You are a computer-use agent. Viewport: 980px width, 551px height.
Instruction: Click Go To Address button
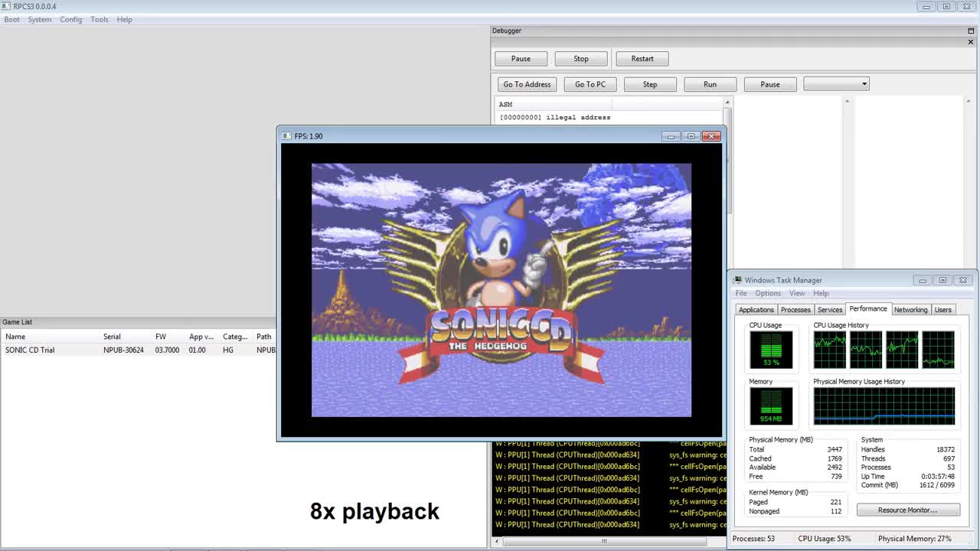coord(527,84)
